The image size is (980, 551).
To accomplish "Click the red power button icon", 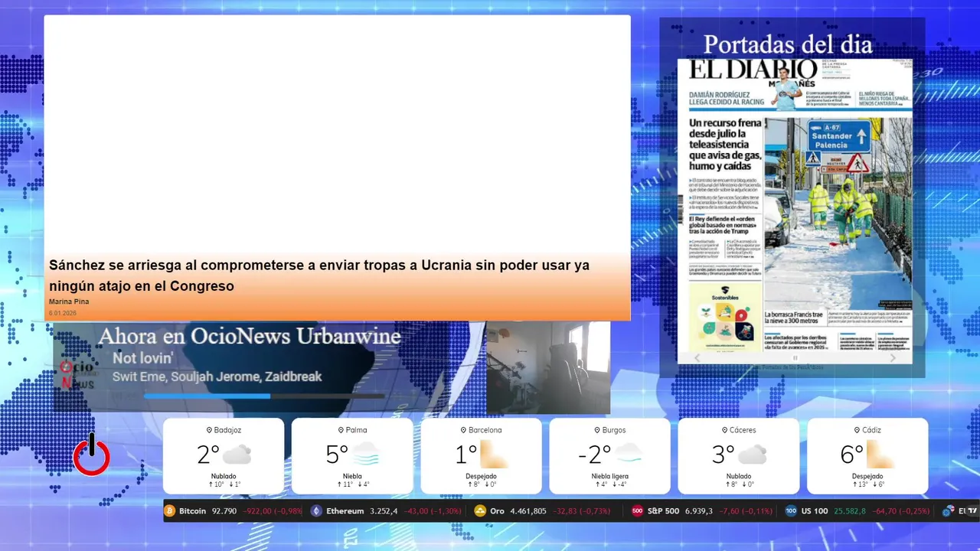I will pyautogui.click(x=91, y=455).
